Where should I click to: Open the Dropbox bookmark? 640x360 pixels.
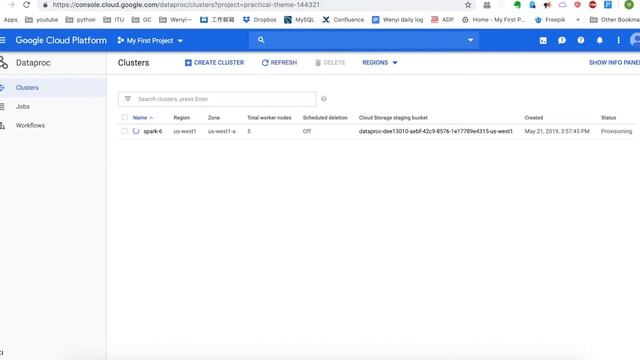click(260, 20)
